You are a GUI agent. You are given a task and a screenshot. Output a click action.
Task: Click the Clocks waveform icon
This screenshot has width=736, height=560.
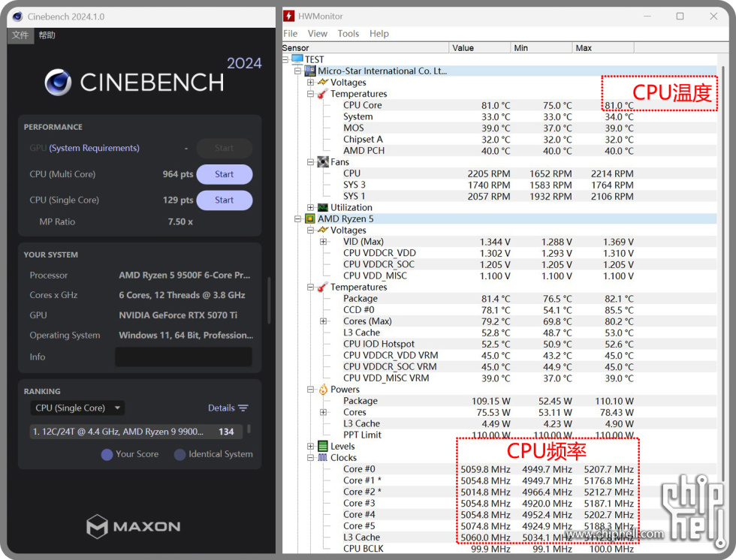pyautogui.click(x=322, y=458)
